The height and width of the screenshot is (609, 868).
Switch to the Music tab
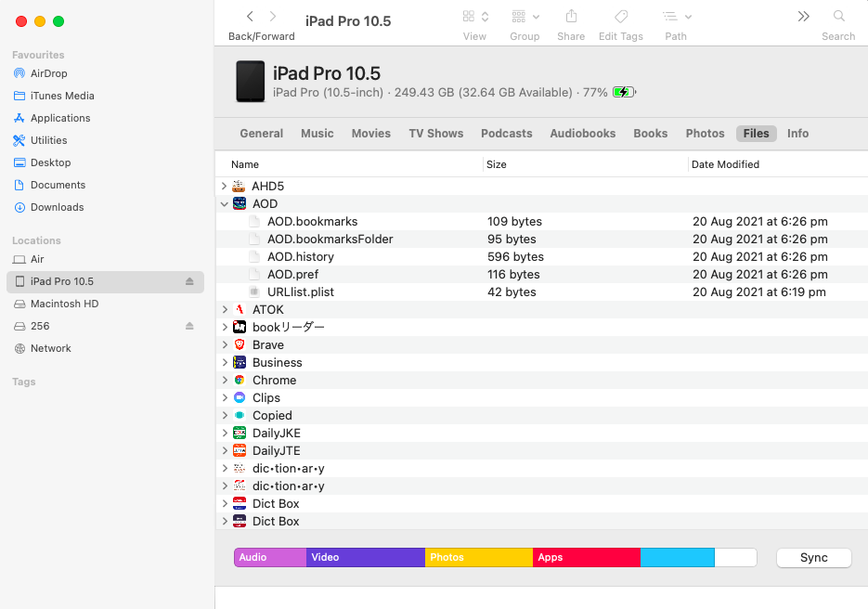pos(317,134)
